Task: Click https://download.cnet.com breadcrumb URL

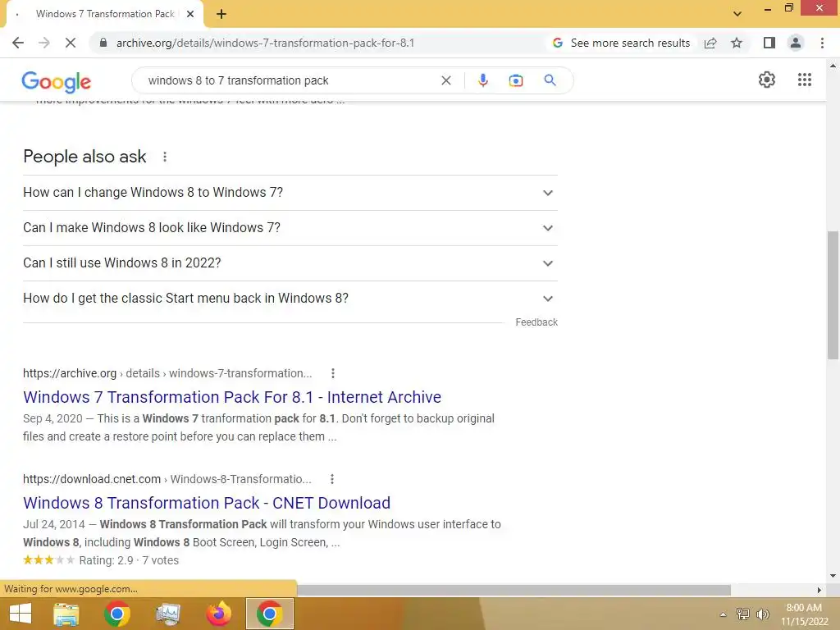Action: click(92, 479)
